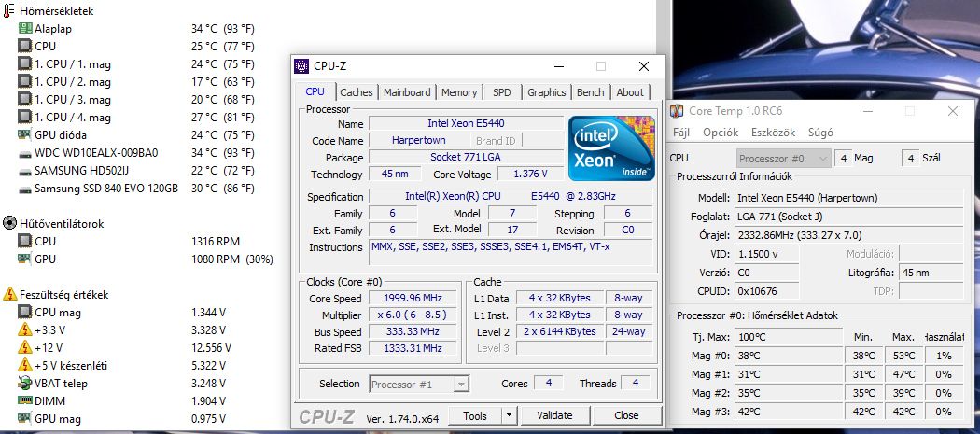
Task: Click the chip icon beside the CPU 25 °C row
Action: click(25, 47)
